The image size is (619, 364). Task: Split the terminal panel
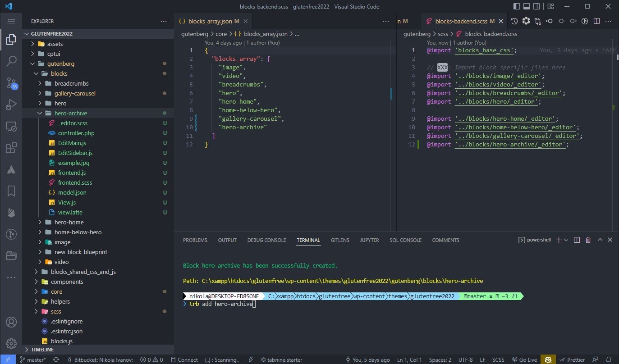(x=577, y=240)
